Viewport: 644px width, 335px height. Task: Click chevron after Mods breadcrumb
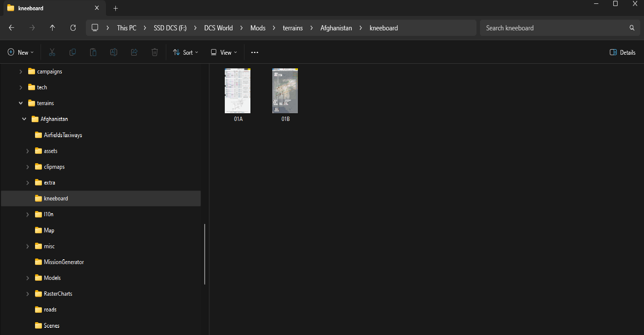(x=274, y=28)
